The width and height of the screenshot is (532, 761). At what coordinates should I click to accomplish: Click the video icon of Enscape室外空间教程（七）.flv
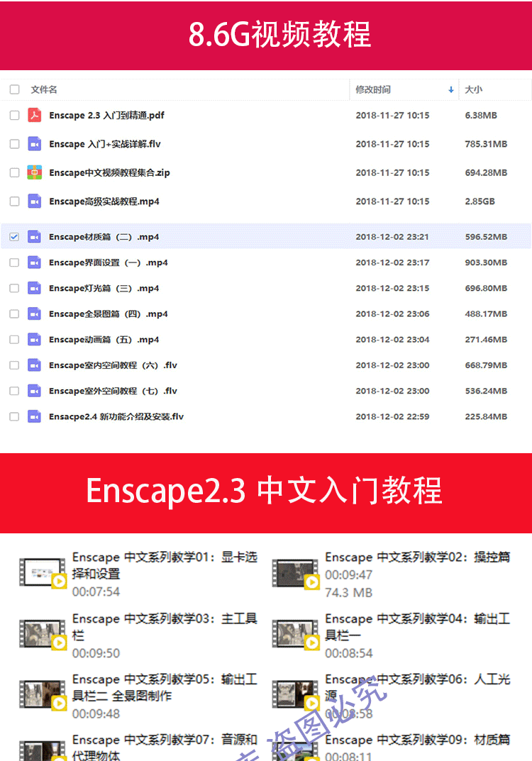tap(35, 391)
